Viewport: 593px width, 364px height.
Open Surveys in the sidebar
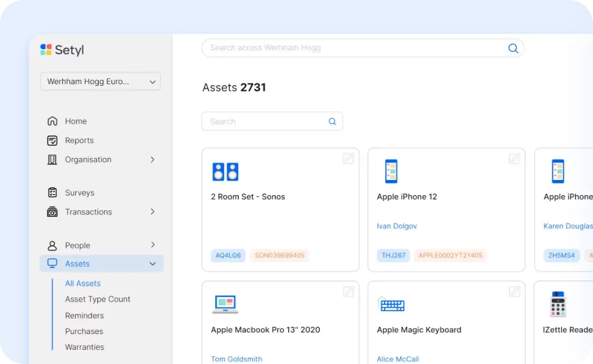[80, 192]
